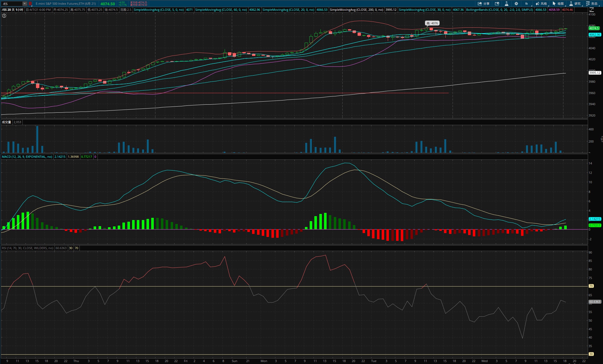Click the circled exclamation alert icon
The width and height of the screenshot is (603, 364).
pyautogui.click(x=4, y=16)
